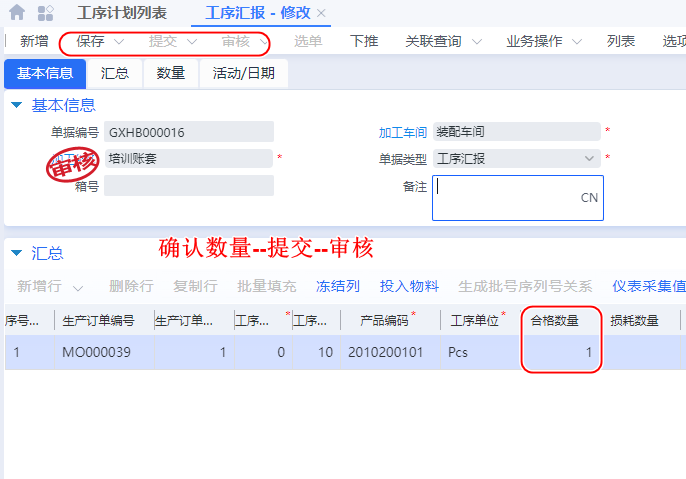The image size is (686, 479).
Task: Open the 活动/日期 tab
Action: (x=244, y=73)
